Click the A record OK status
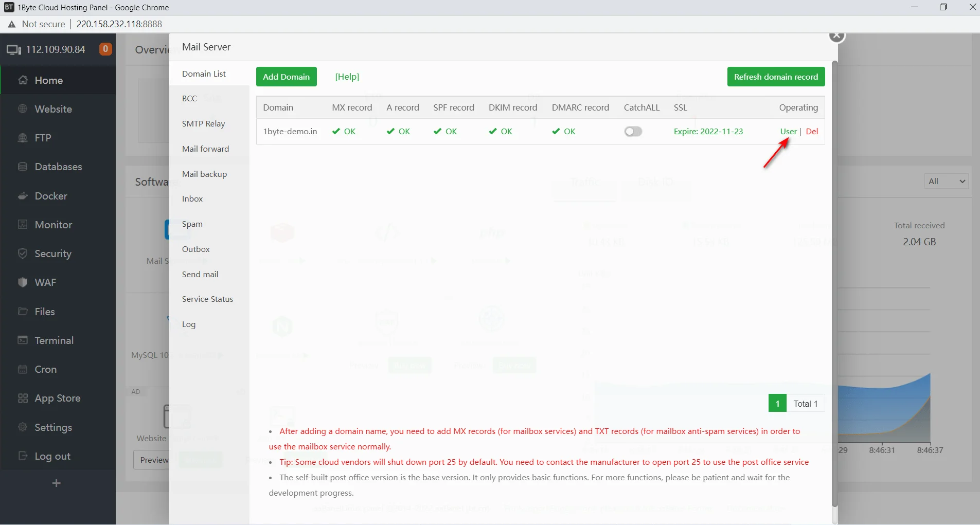Image resolution: width=980 pixels, height=525 pixels. click(x=398, y=132)
